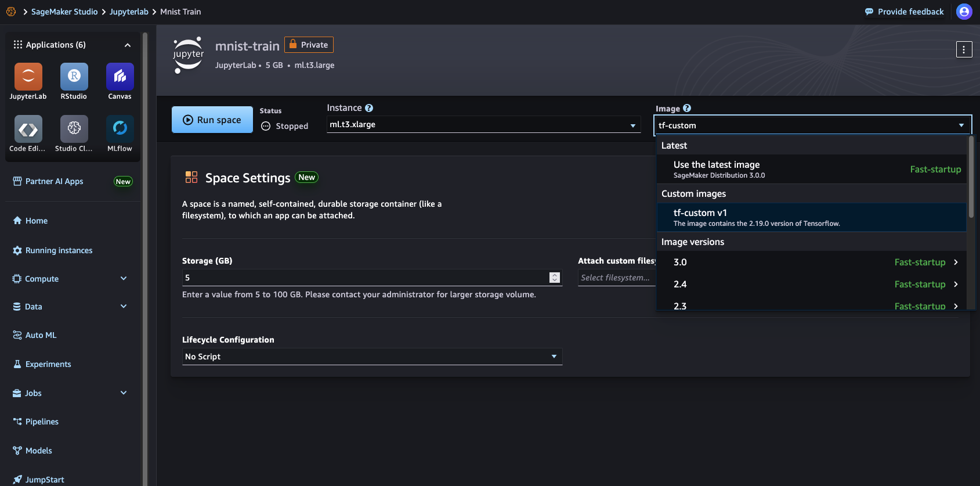Click Provide feedback link
Screen dimensions: 980x486
pos(904,12)
